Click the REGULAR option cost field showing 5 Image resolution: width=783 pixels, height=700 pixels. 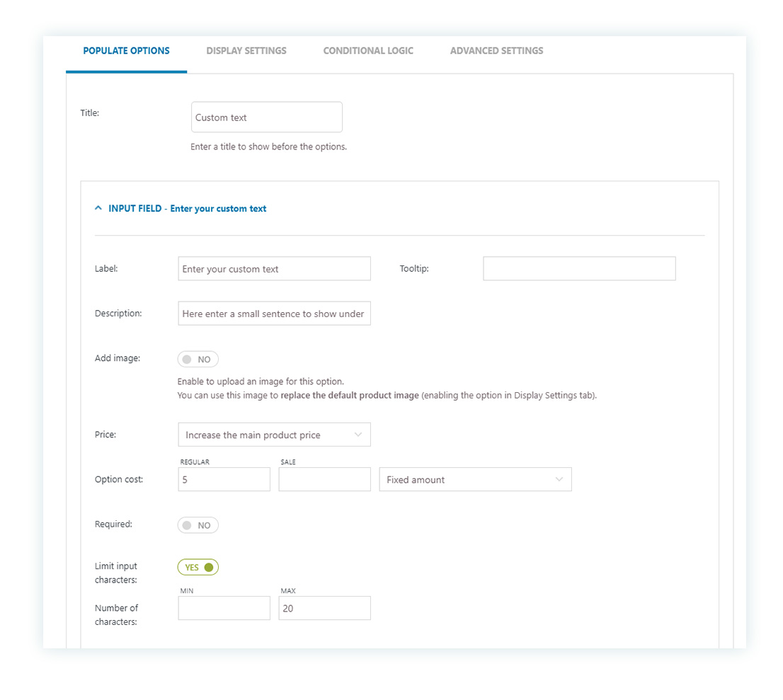[x=224, y=479]
